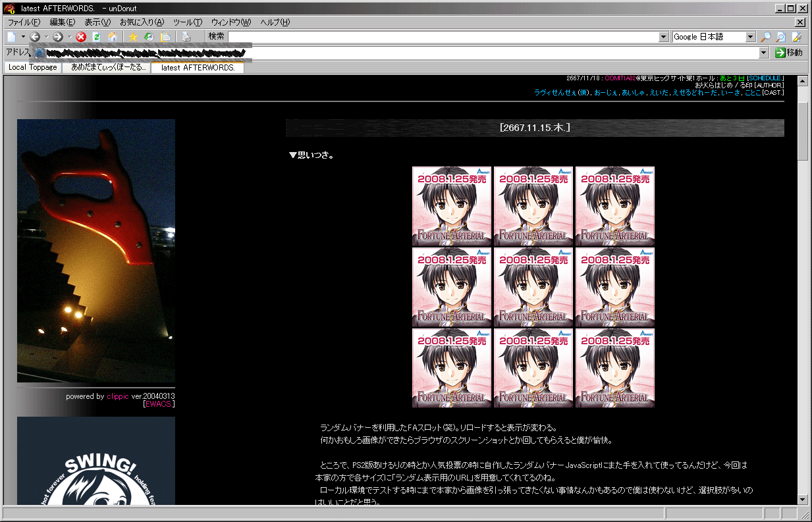Click the center Fortune Arterial banner in grid
The image size is (812, 522).
pyautogui.click(x=533, y=287)
